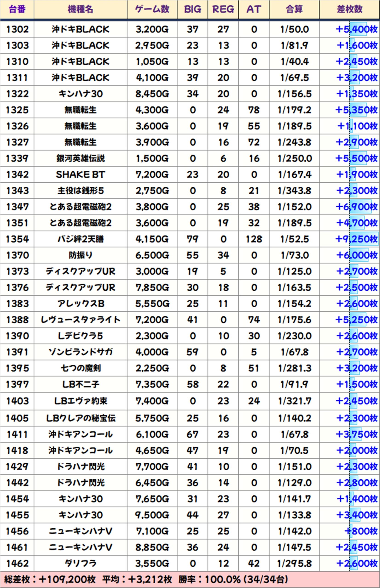Click the ダリフラ machine name
This screenshot has width=380, height=588.
(80, 564)
